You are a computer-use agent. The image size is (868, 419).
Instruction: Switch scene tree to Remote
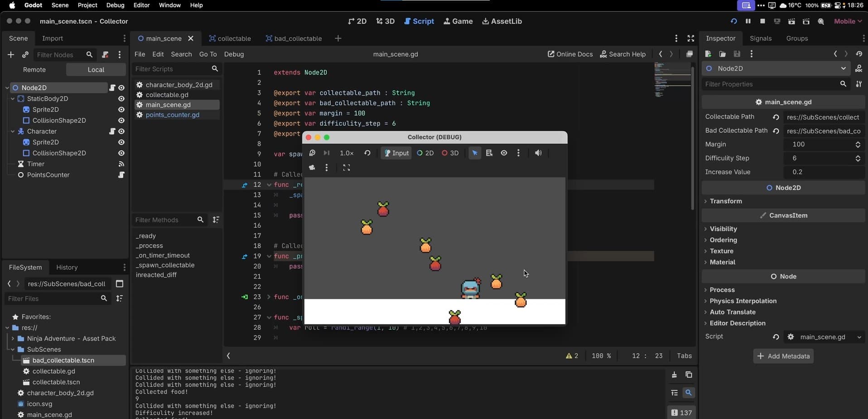pos(34,70)
